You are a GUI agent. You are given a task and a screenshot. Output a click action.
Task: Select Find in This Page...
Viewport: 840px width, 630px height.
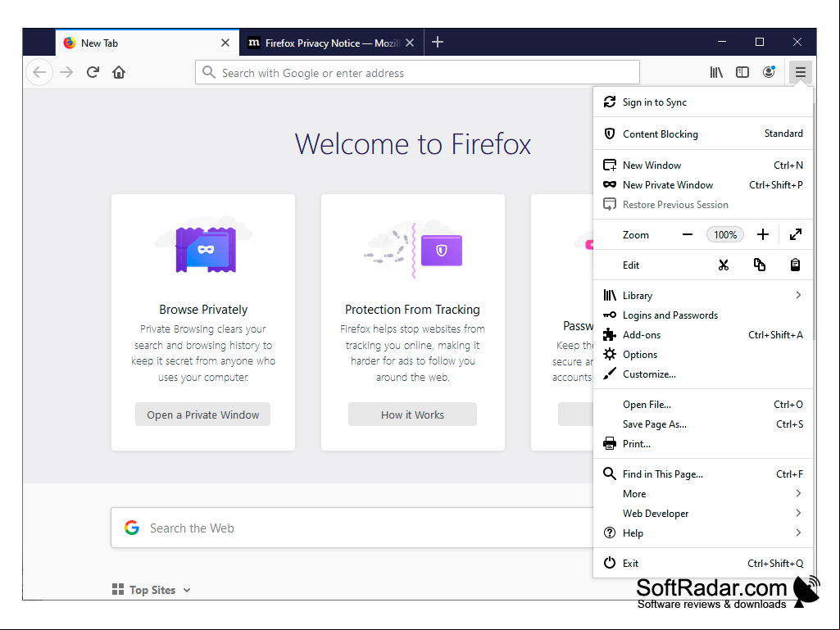pos(703,474)
